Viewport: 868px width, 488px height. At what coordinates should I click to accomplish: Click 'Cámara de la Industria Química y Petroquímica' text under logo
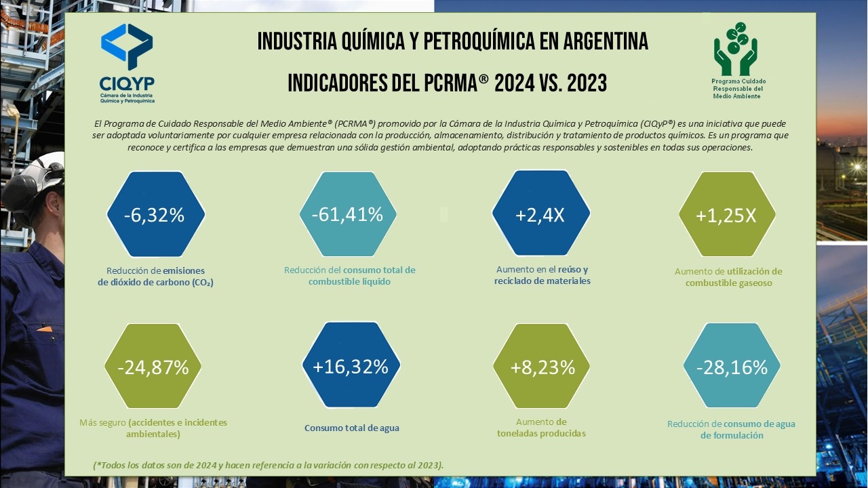(x=127, y=98)
